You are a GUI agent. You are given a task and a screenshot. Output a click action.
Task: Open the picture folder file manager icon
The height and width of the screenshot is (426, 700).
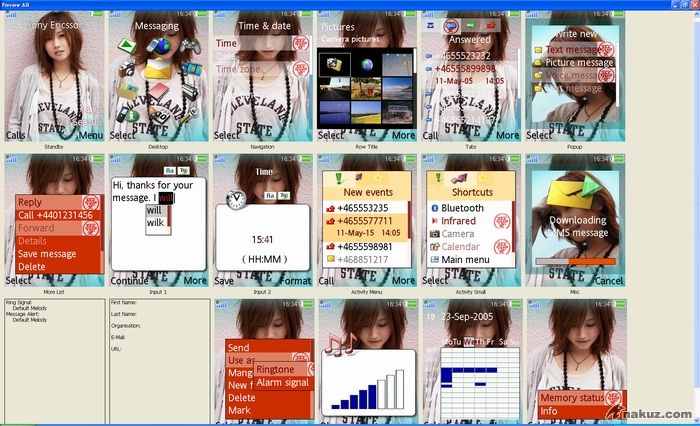point(127,91)
